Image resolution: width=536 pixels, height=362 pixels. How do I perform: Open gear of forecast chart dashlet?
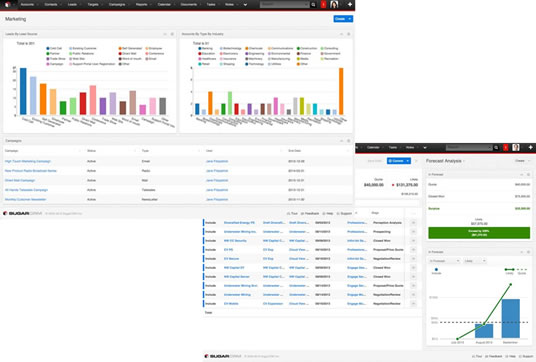click(x=528, y=252)
